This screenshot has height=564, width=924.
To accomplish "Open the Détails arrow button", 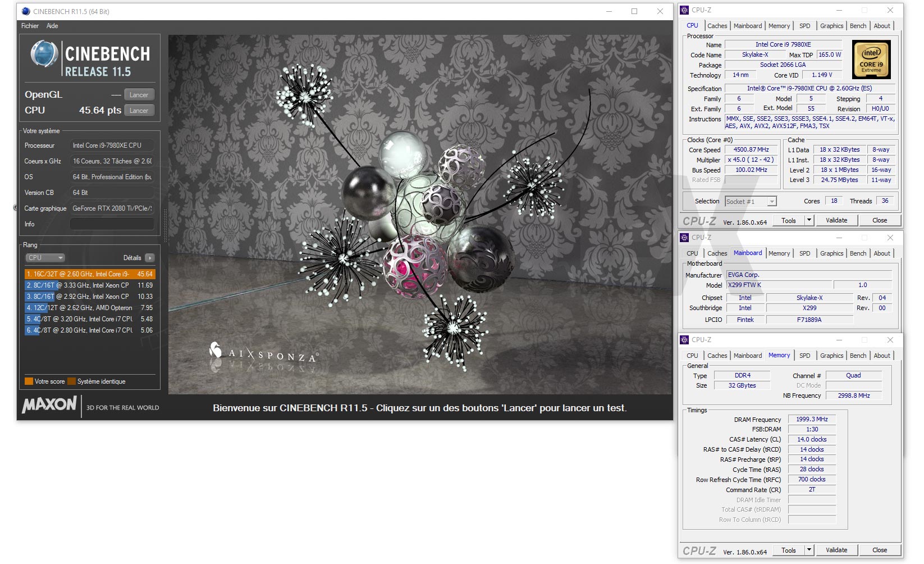I will pyautogui.click(x=149, y=258).
